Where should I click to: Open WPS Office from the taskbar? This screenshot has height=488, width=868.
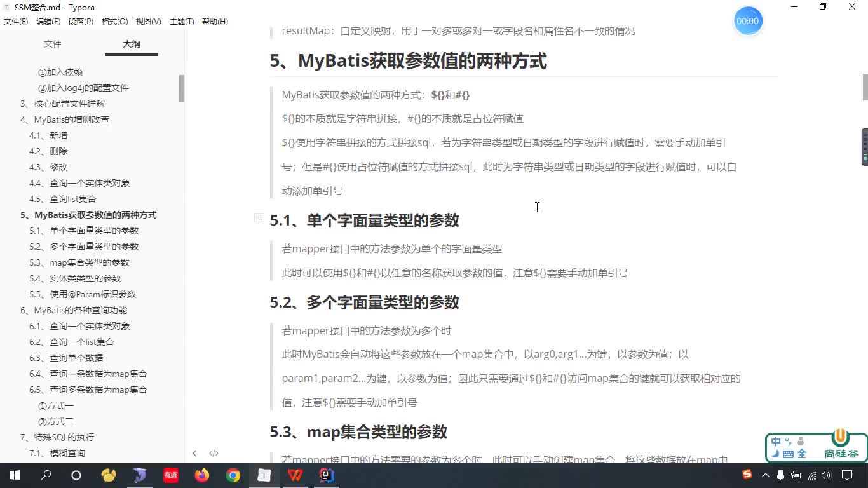pyautogui.click(x=295, y=475)
